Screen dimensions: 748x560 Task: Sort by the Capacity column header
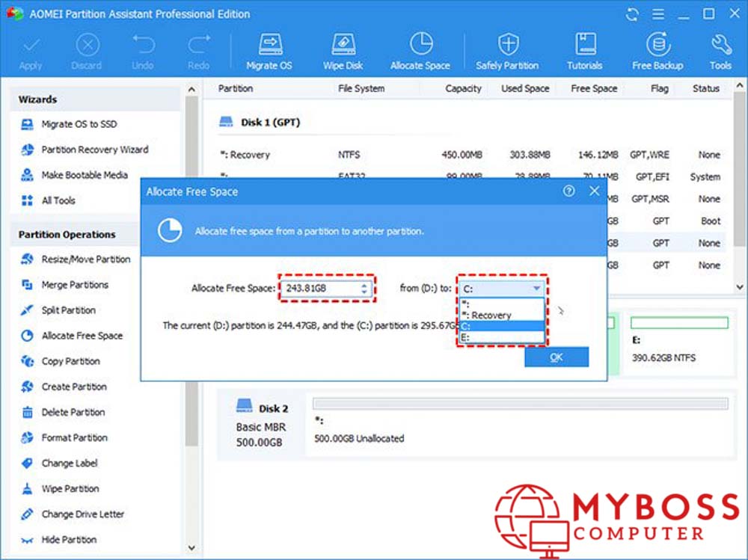[x=463, y=88]
